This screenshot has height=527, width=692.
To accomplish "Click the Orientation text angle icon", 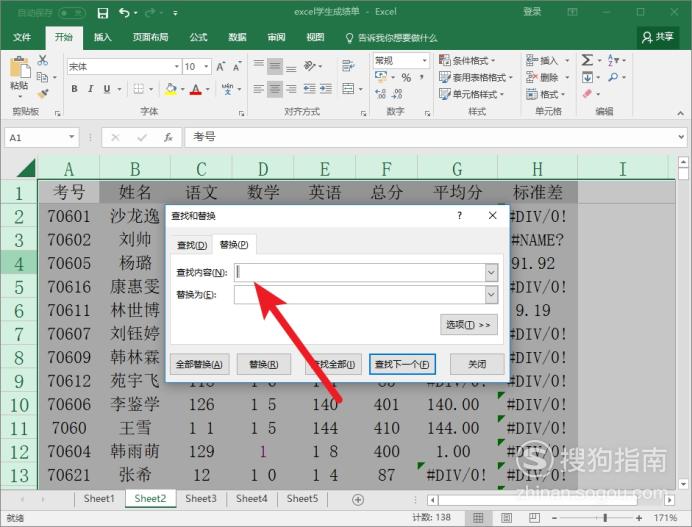I will pos(310,66).
